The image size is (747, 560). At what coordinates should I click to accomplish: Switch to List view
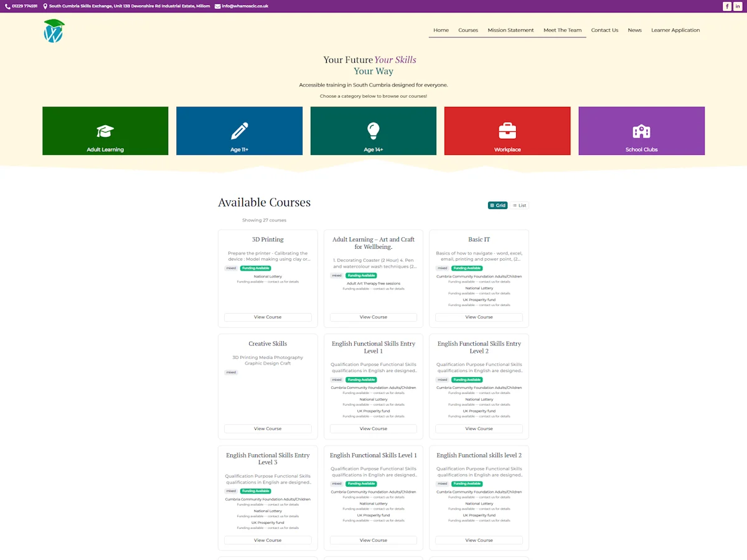tap(519, 205)
